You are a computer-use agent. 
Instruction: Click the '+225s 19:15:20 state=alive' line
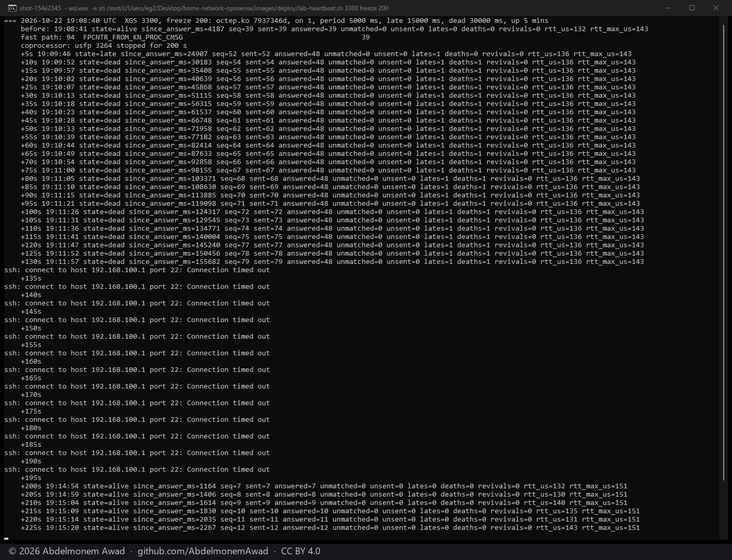tap(330, 528)
